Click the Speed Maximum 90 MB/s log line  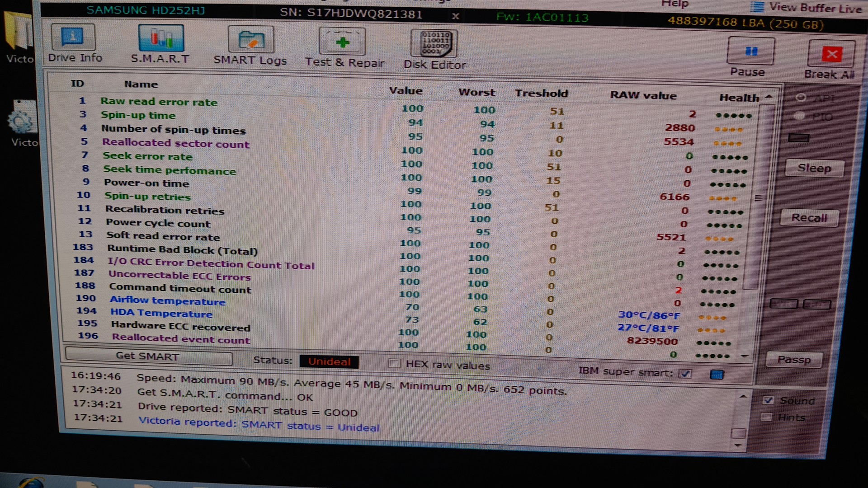[x=351, y=384]
